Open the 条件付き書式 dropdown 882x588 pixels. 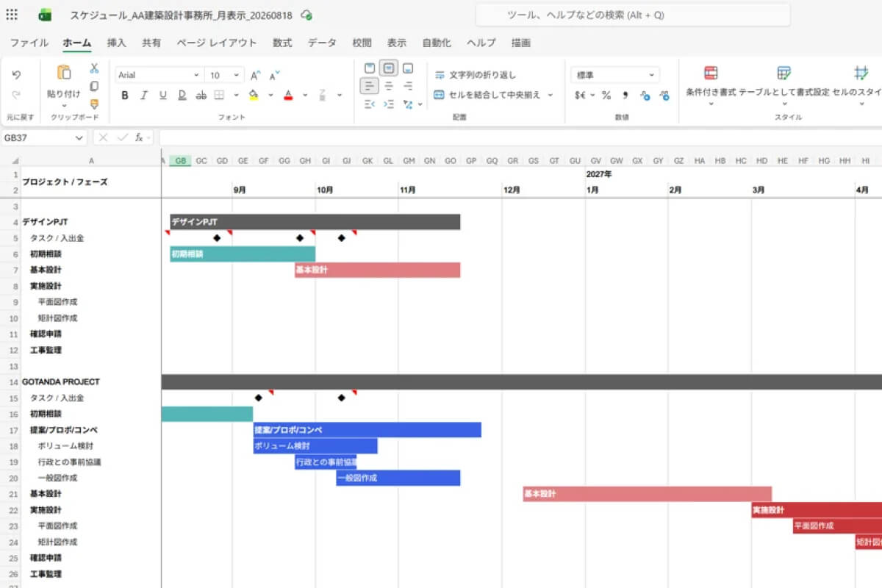tap(710, 104)
